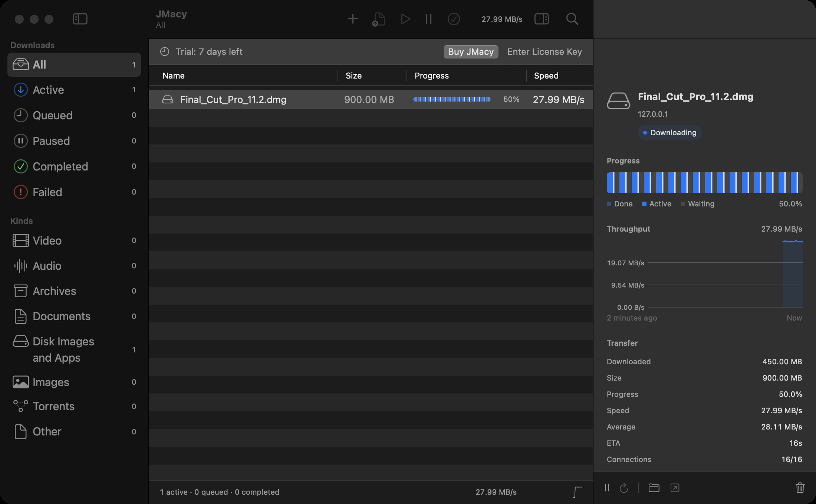Filter by Documents kind
The width and height of the screenshot is (816, 504).
(x=74, y=316)
